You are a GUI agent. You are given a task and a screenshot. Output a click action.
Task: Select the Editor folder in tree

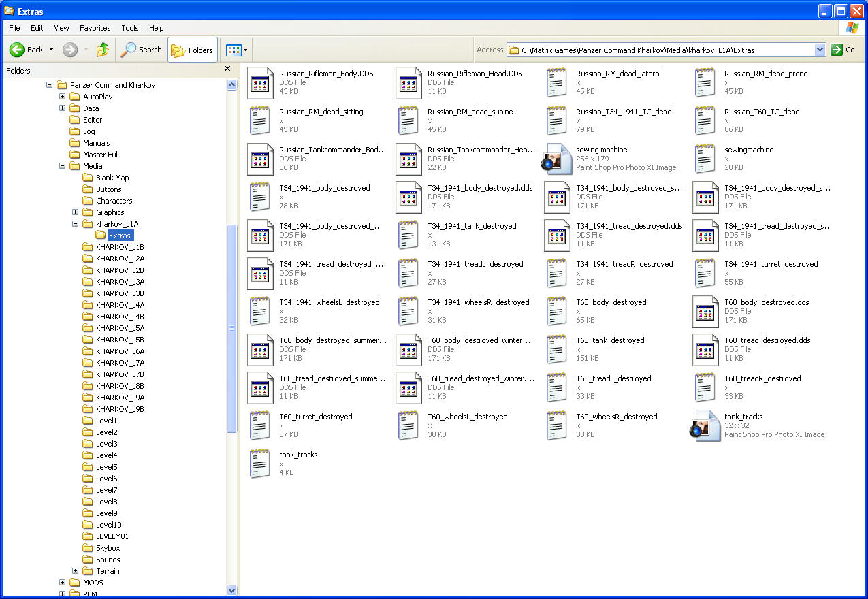(x=93, y=120)
